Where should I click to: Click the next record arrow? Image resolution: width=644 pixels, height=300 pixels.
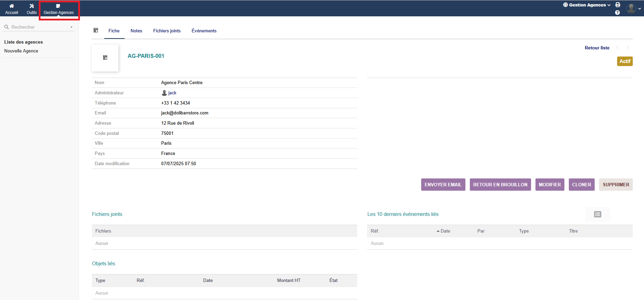tap(628, 48)
